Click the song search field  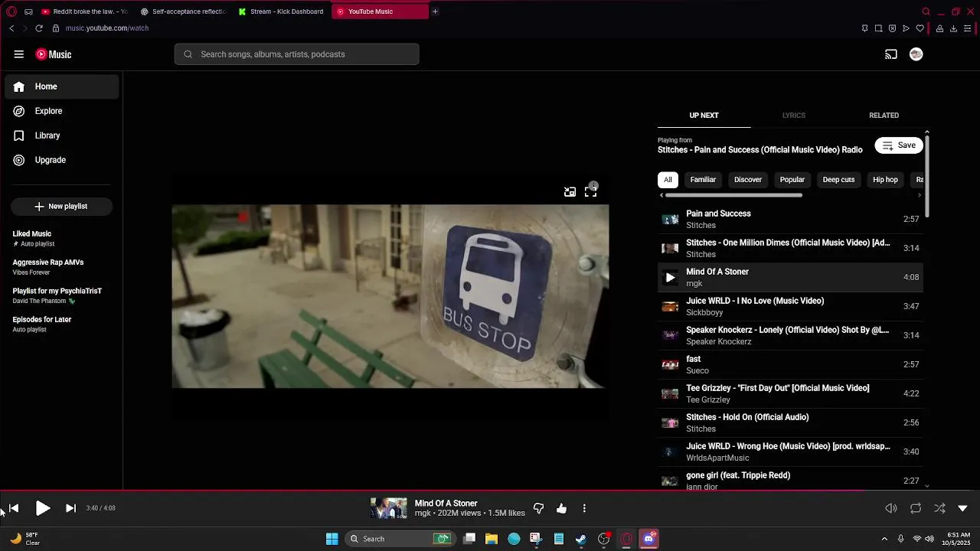(x=297, y=54)
